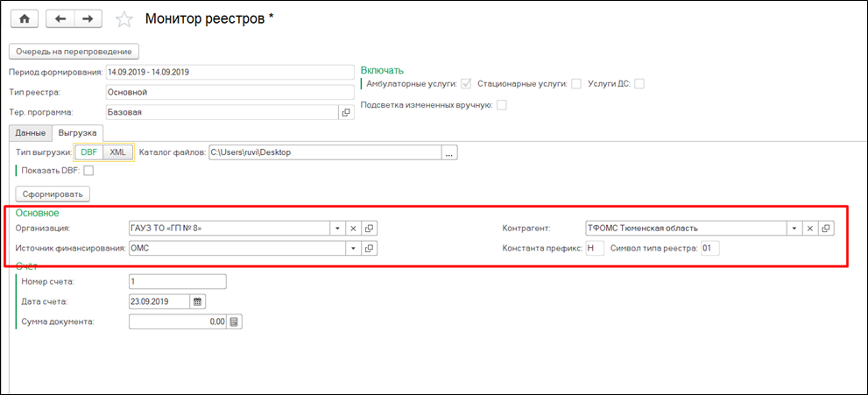The width and height of the screenshot is (868, 395).
Task: Expand the Организация dropdown list
Action: tap(337, 228)
